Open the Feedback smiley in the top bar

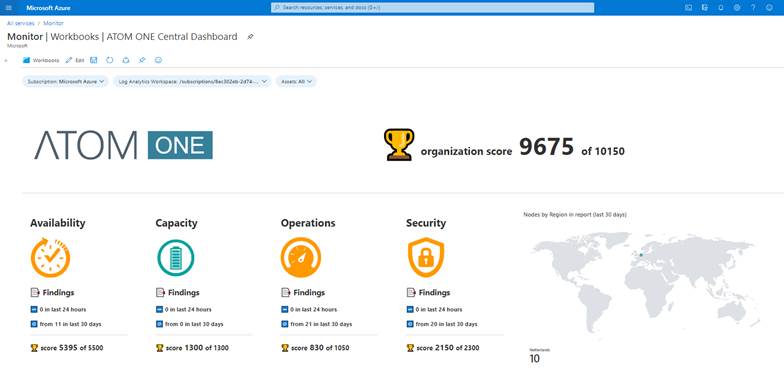(x=769, y=8)
